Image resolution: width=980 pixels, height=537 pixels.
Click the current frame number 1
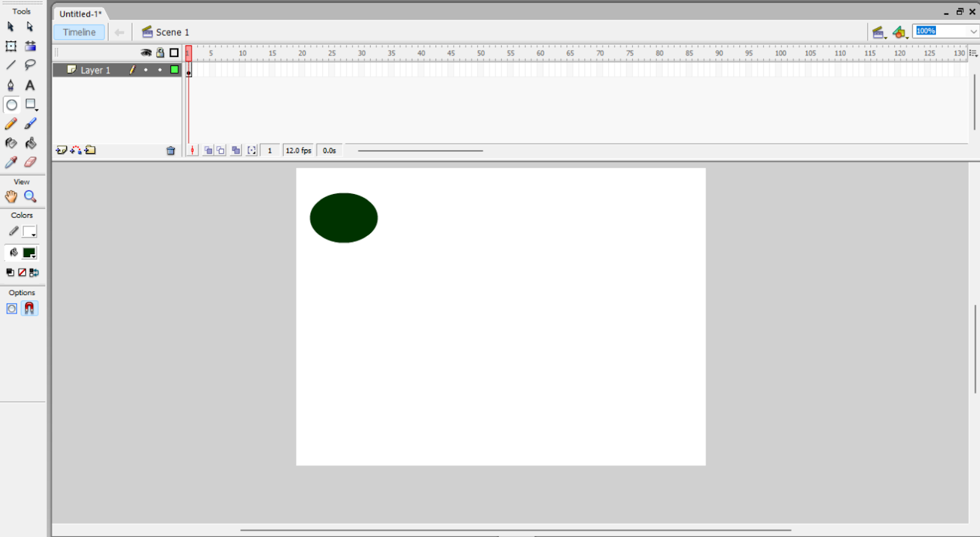click(x=269, y=151)
